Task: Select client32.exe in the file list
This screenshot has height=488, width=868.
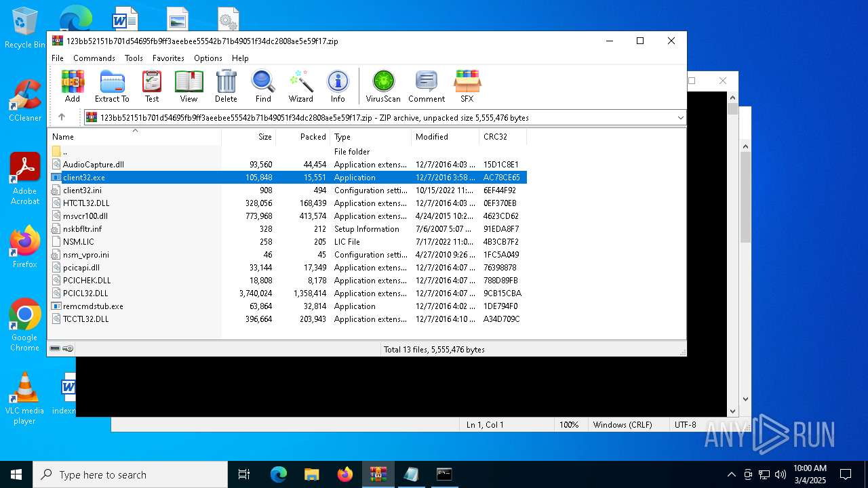Action: (x=288, y=178)
